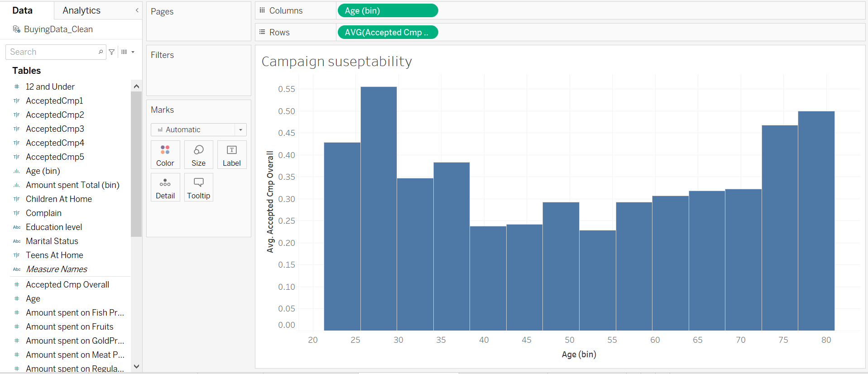Open the Size marks card

click(198, 155)
